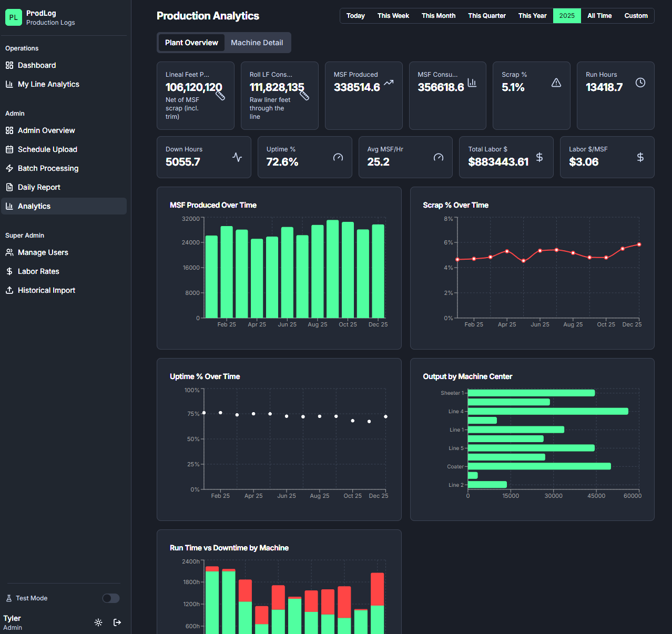Click the Labor Rates dollar icon
The width and height of the screenshot is (672, 634).
coord(9,271)
